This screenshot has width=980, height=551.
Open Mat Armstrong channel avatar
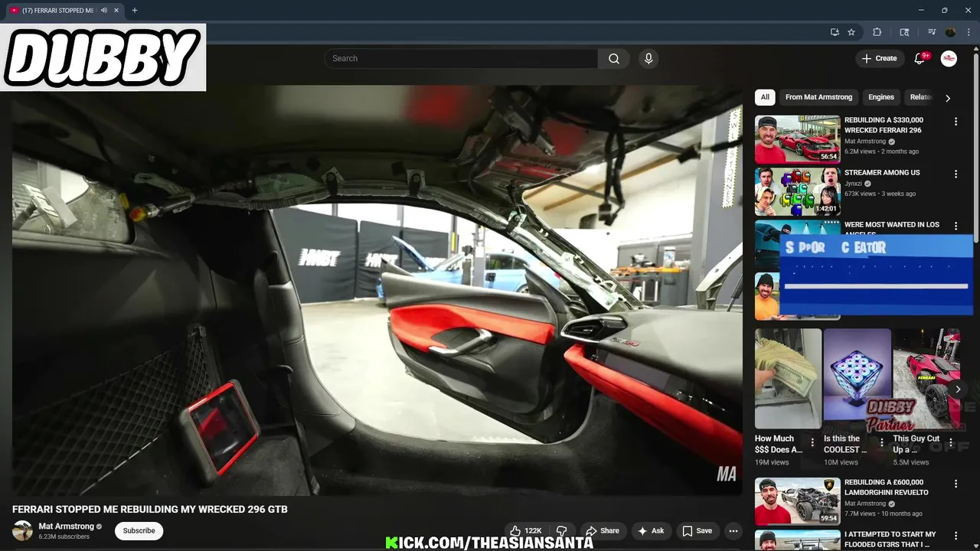click(x=23, y=531)
